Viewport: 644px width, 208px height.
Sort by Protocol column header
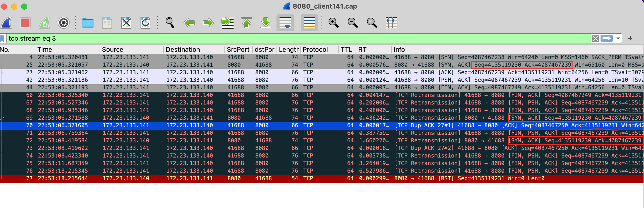[x=319, y=49]
